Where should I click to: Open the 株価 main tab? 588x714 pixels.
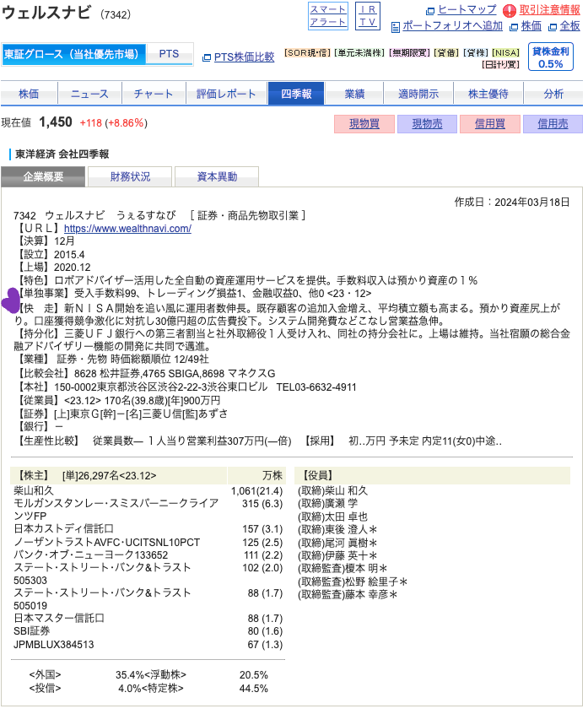point(29,94)
